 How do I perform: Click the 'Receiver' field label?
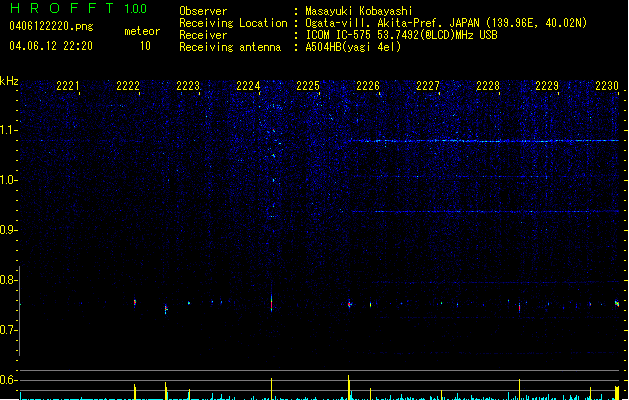pyautogui.click(x=203, y=35)
